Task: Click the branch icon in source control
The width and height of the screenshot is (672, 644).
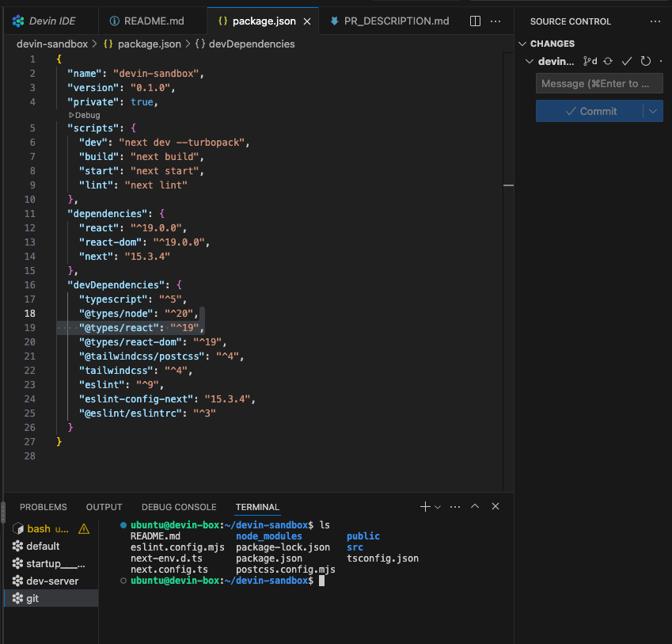Action: pyautogui.click(x=590, y=61)
